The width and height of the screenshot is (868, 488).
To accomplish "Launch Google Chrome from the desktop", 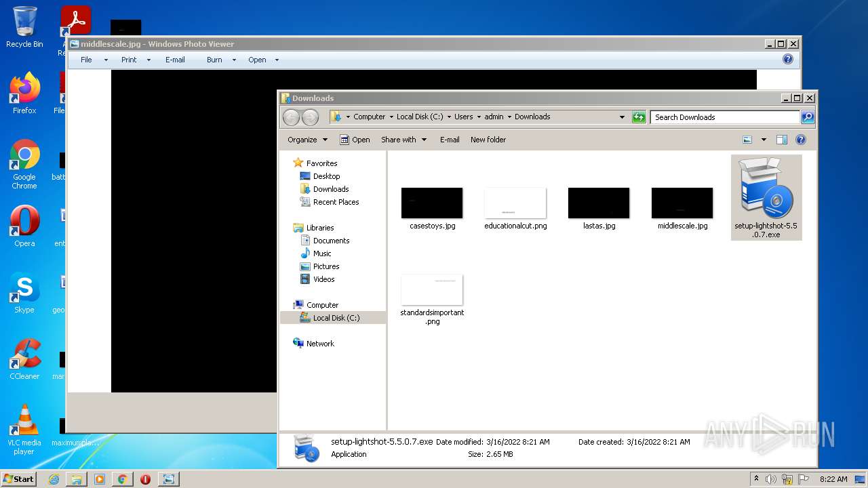I will point(24,165).
